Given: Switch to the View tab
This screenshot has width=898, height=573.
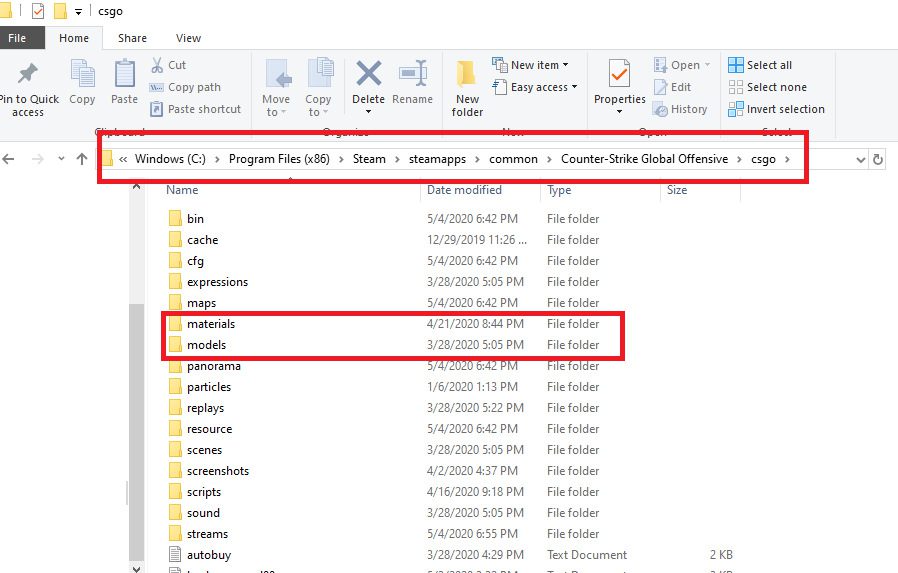Looking at the screenshot, I should point(188,38).
